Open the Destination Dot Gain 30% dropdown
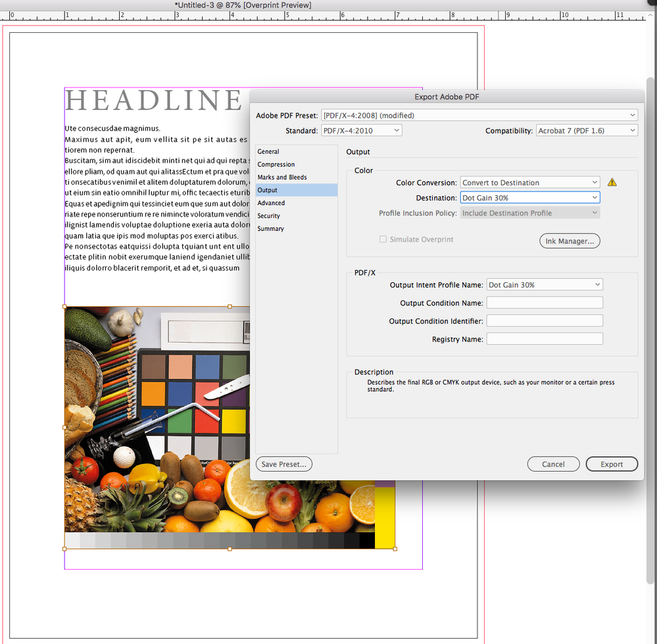 (x=530, y=198)
